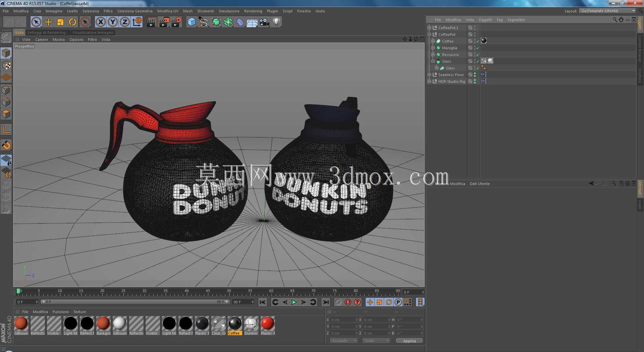Open the Assoluto coordinate mode dropdown
644x352 pixels.
coord(344,341)
